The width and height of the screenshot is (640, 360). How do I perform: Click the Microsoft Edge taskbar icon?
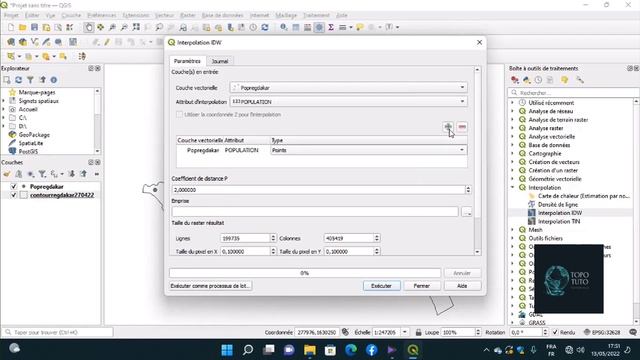pos(351,350)
